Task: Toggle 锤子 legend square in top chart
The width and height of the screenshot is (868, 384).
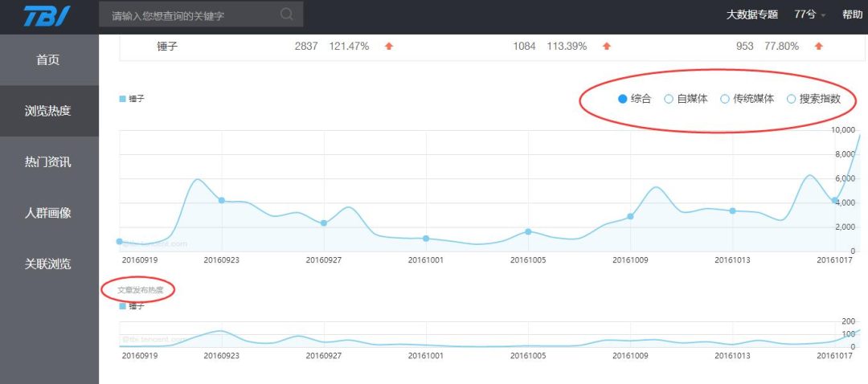Action: [x=123, y=99]
